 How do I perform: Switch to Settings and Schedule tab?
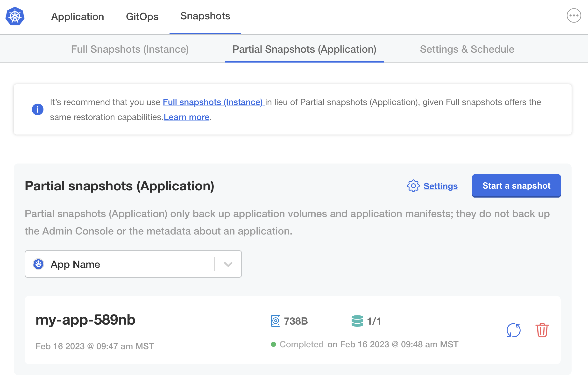[x=467, y=49]
